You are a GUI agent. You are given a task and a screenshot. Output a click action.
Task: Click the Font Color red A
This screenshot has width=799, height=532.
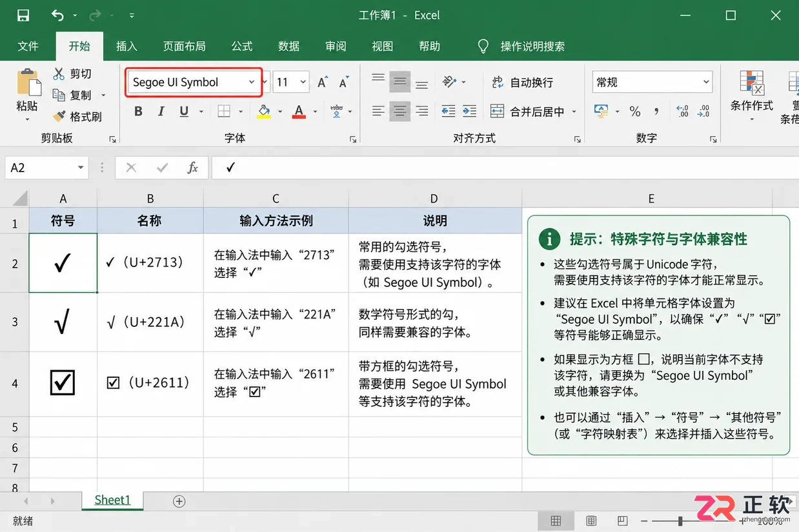tap(298, 112)
